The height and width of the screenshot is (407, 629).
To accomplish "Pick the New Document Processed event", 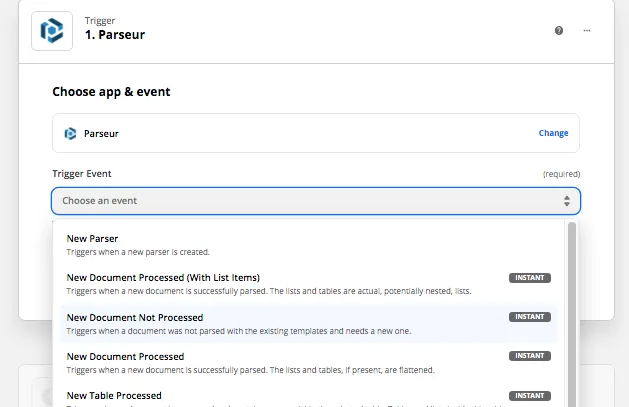I will [125, 356].
